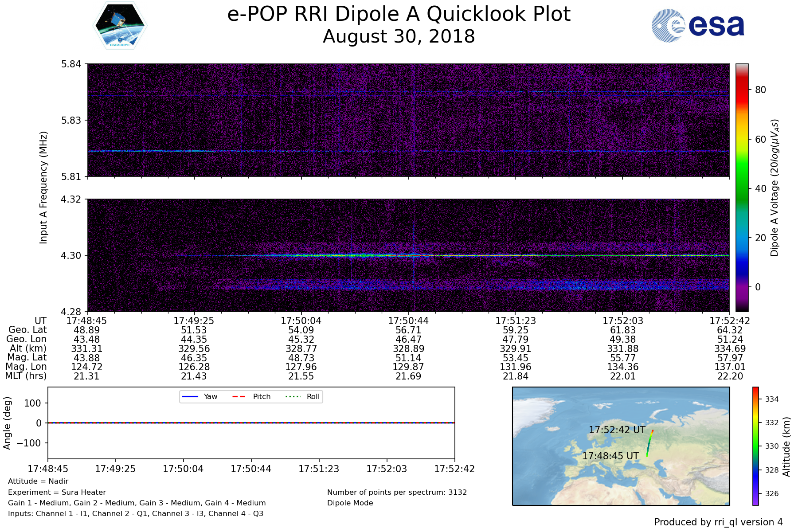Image resolution: width=798 pixels, height=532 pixels.
Task: Click the 'Number of points per spectrum: 3132' text
Action: pyautogui.click(x=397, y=492)
